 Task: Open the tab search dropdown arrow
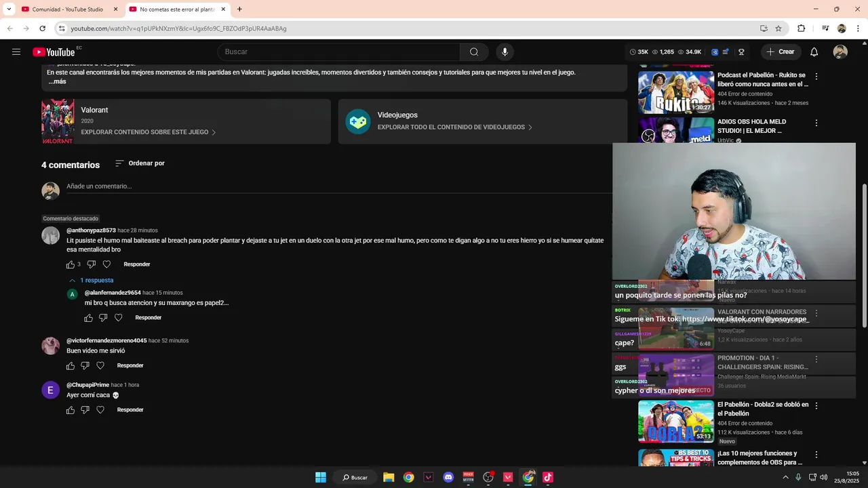click(x=9, y=9)
